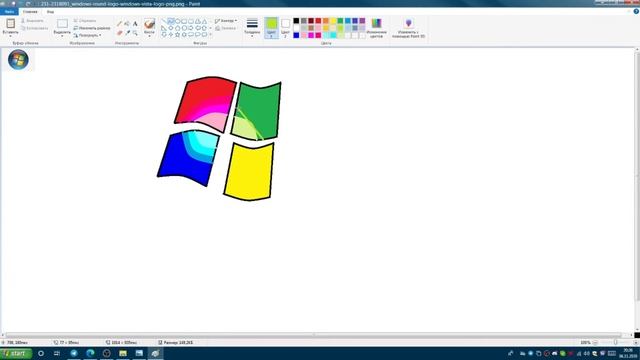The image size is (640, 360).
Task: Click the Paint taskbar button
Action: pyautogui.click(x=155, y=353)
